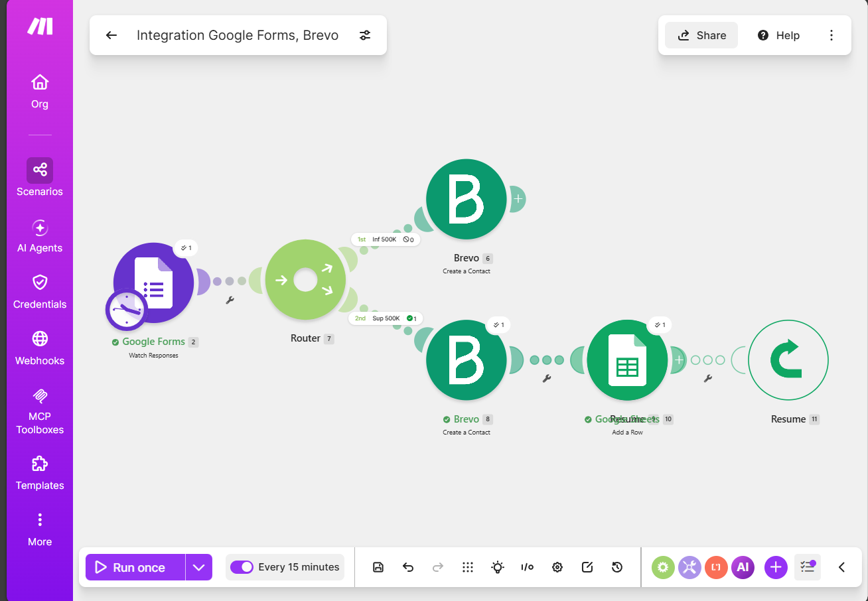
Task: Click the wrench between Google Forms and Router
Action: [230, 300]
